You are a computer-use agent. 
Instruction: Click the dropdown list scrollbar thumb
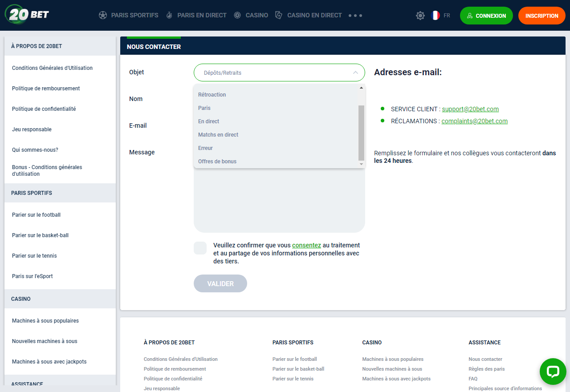(x=361, y=133)
